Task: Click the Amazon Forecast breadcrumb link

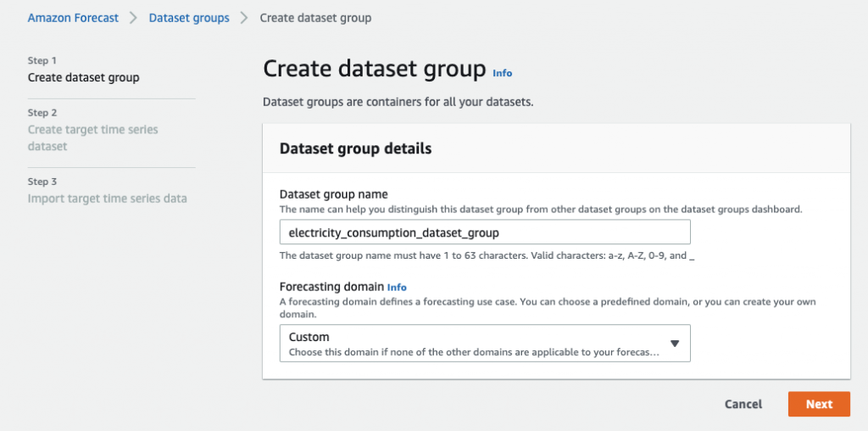Action: (73, 18)
